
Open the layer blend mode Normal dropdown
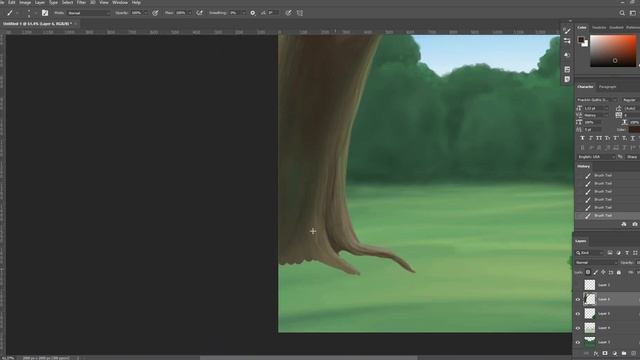[x=596, y=262]
